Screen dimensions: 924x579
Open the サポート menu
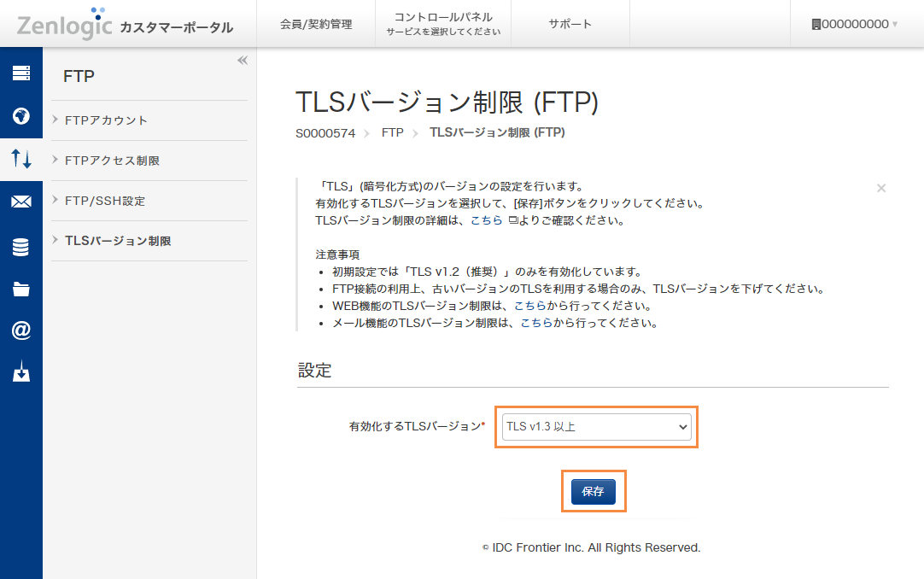tap(570, 24)
